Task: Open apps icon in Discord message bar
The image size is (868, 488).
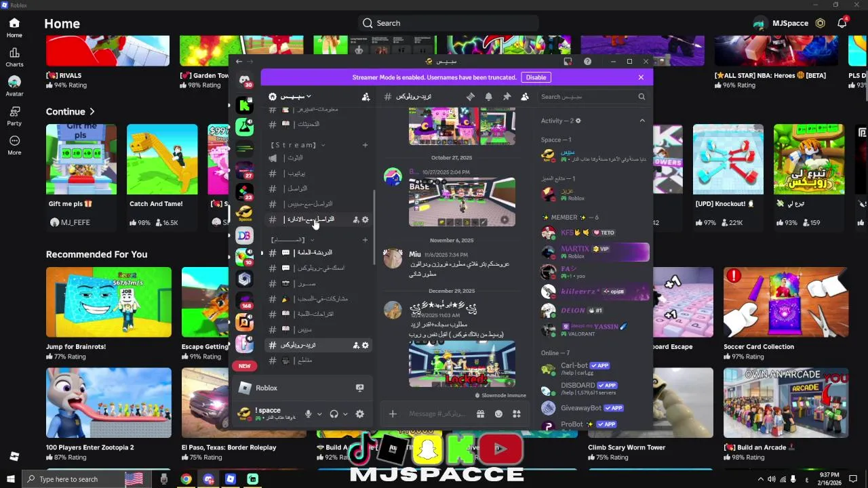Action: [x=516, y=414]
